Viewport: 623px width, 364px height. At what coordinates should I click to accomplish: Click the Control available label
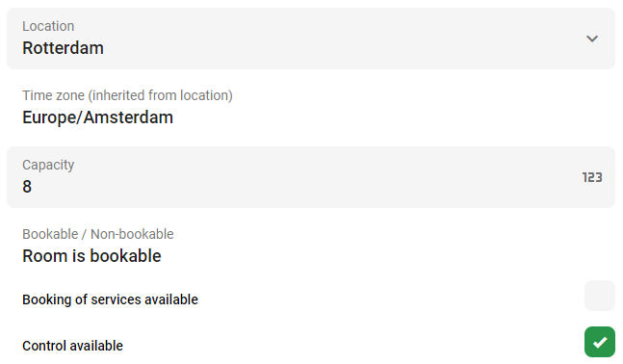click(73, 346)
